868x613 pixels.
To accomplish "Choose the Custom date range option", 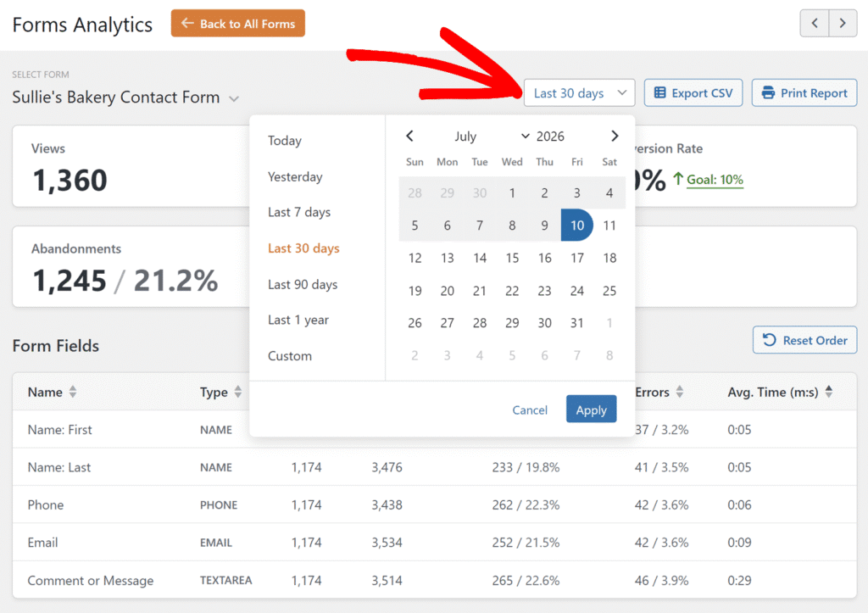I will pyautogui.click(x=290, y=356).
